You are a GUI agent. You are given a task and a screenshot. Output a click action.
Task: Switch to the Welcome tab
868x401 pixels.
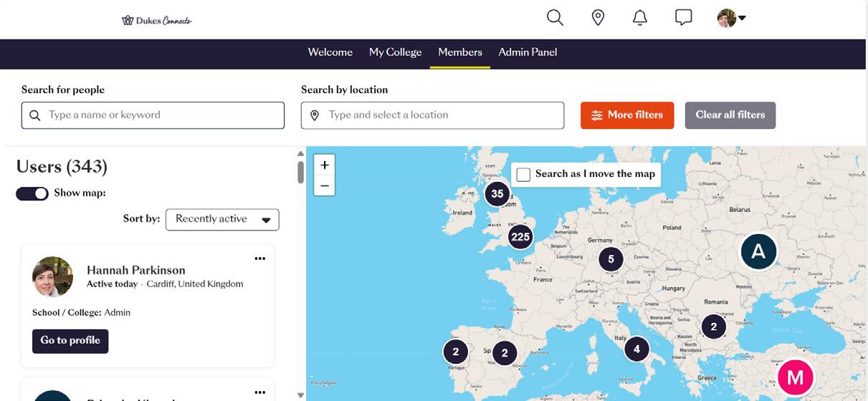tap(330, 52)
